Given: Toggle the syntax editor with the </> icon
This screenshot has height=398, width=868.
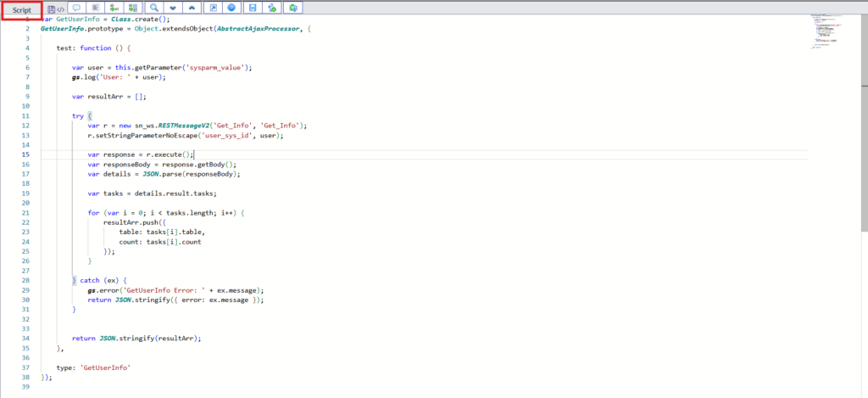Looking at the screenshot, I should point(61,8).
